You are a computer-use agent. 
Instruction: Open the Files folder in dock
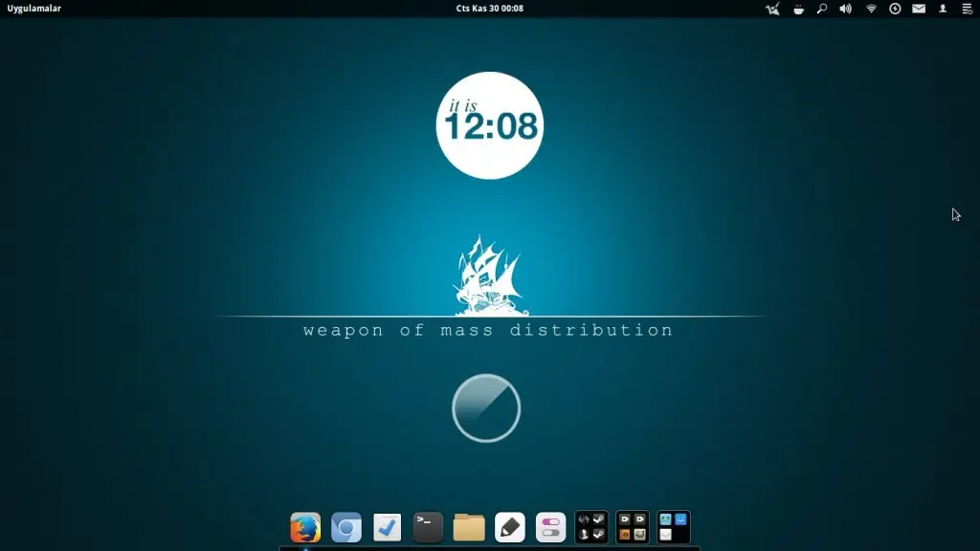coord(469,527)
